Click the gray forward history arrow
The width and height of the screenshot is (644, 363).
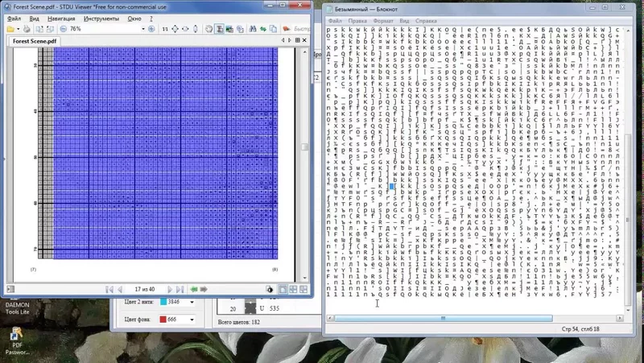coord(204,290)
